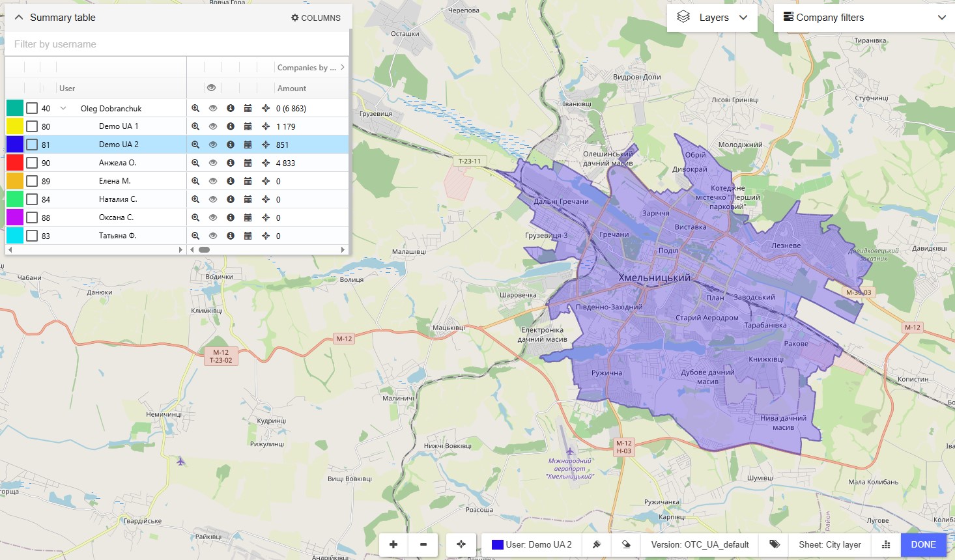The image size is (955, 560).
Task: Open info icon for Анжела О. row
Action: pos(231,163)
